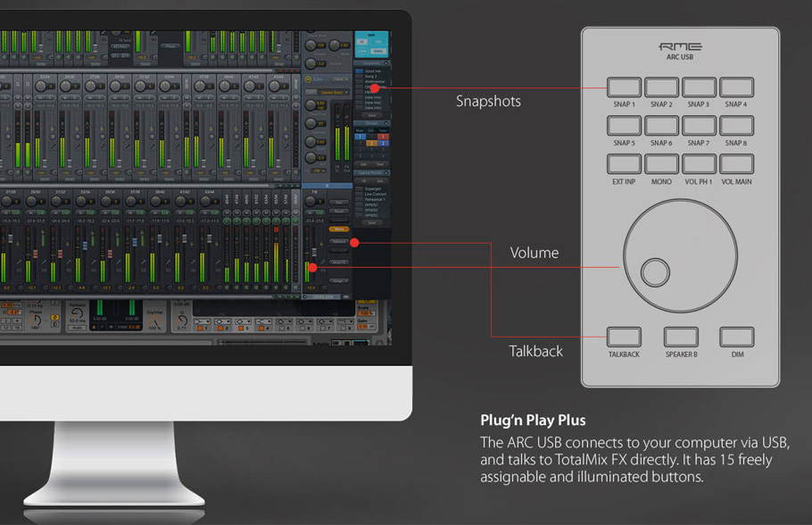Click the SNAP 4 remote button
812x525 pixels.
[736, 87]
